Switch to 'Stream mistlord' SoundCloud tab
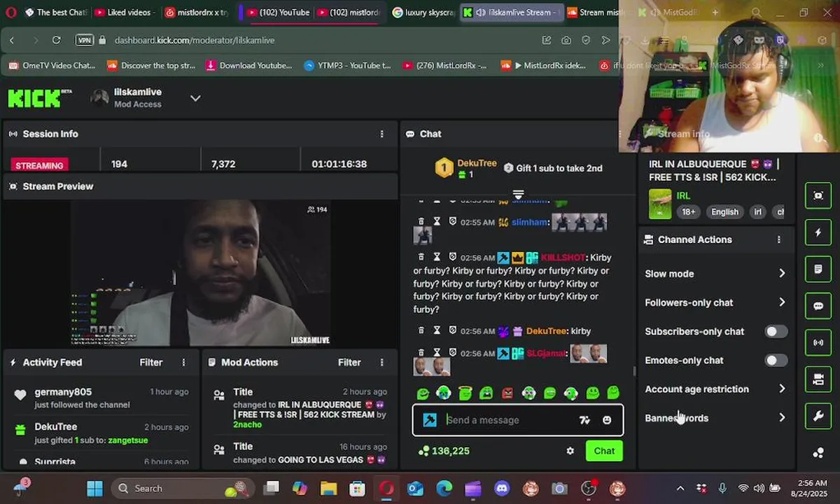840x504 pixels. [x=598, y=13]
